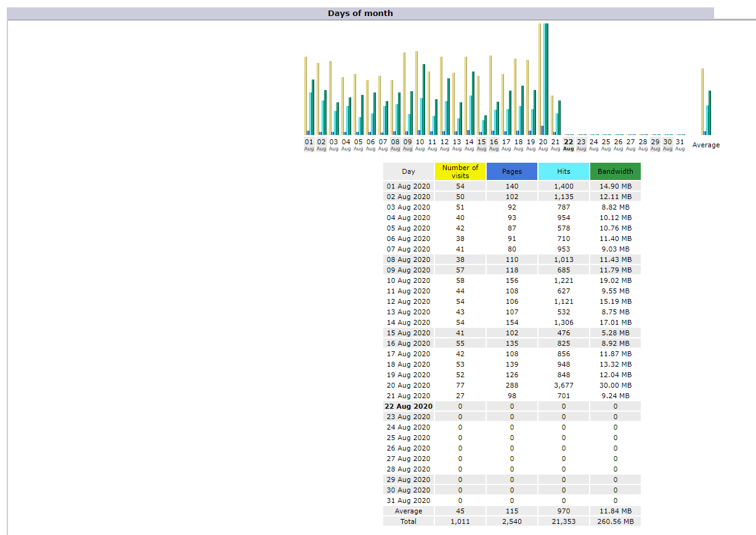
Task: Select pages value 98
Action: pyautogui.click(x=512, y=396)
